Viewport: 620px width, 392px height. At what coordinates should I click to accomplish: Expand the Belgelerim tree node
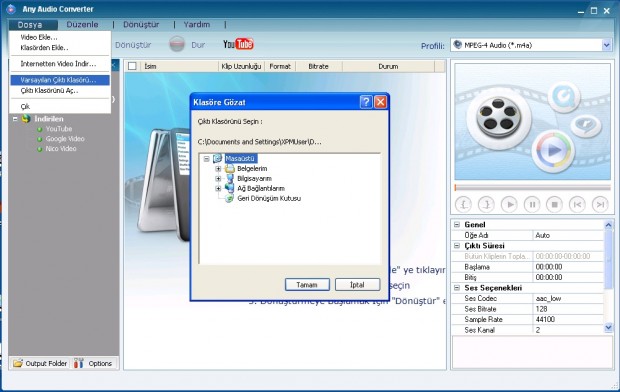click(x=218, y=169)
